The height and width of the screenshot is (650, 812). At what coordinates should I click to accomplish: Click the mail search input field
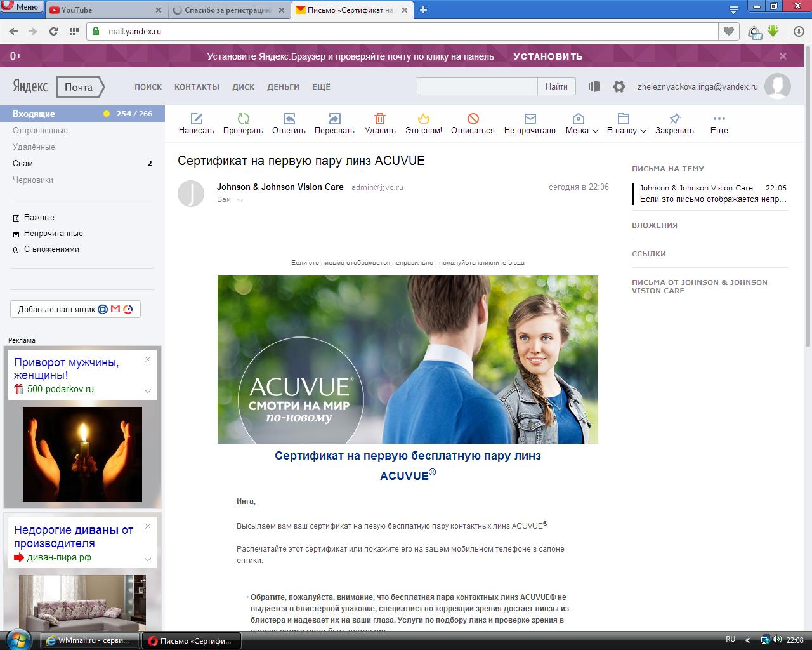tap(477, 86)
